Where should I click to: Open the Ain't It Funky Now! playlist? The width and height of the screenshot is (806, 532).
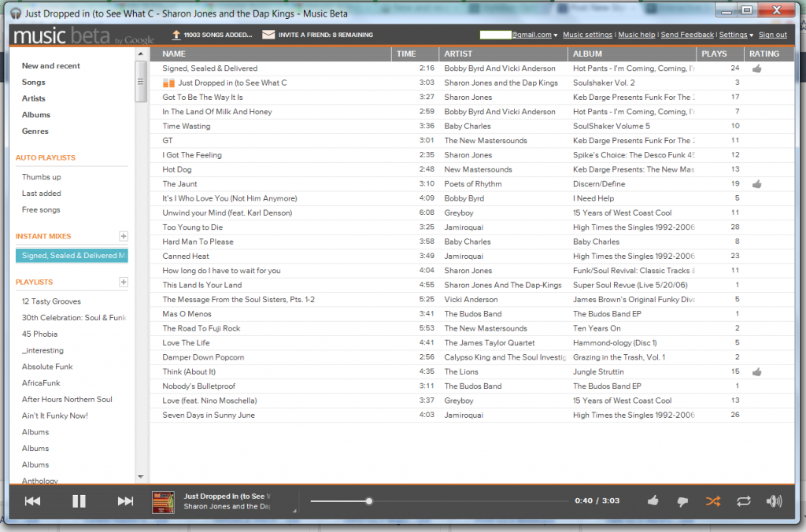(x=55, y=416)
